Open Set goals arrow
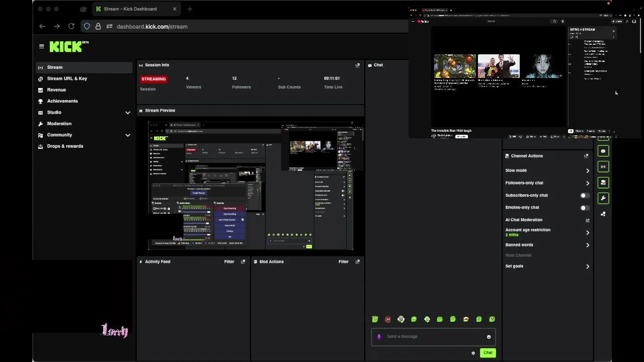644x362 pixels. click(588, 266)
